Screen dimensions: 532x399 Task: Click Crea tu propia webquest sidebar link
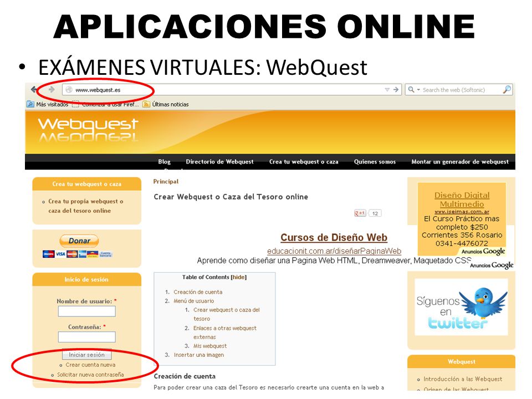pos(85,206)
